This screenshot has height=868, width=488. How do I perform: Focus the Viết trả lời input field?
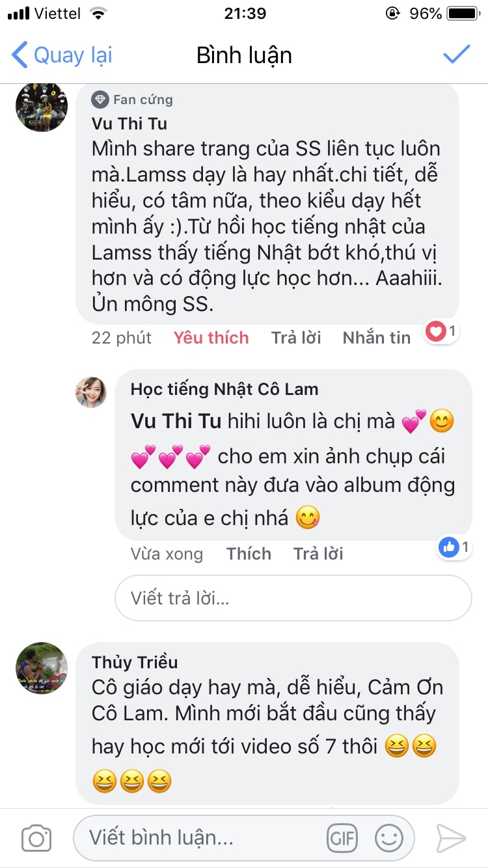pos(293,598)
